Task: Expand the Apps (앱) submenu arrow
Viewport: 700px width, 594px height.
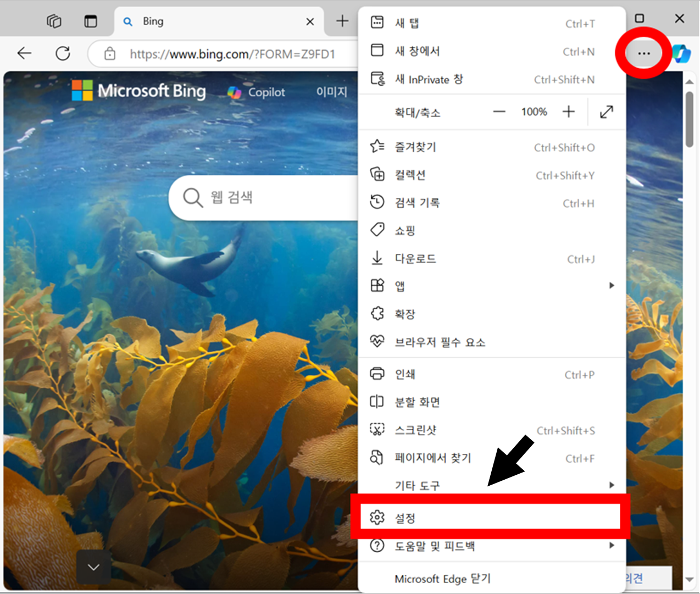Action: [612, 285]
